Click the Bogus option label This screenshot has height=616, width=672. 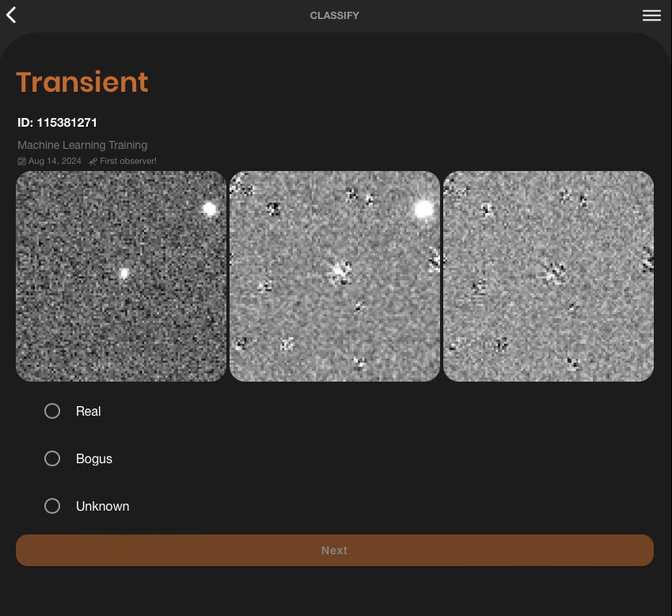(94, 458)
